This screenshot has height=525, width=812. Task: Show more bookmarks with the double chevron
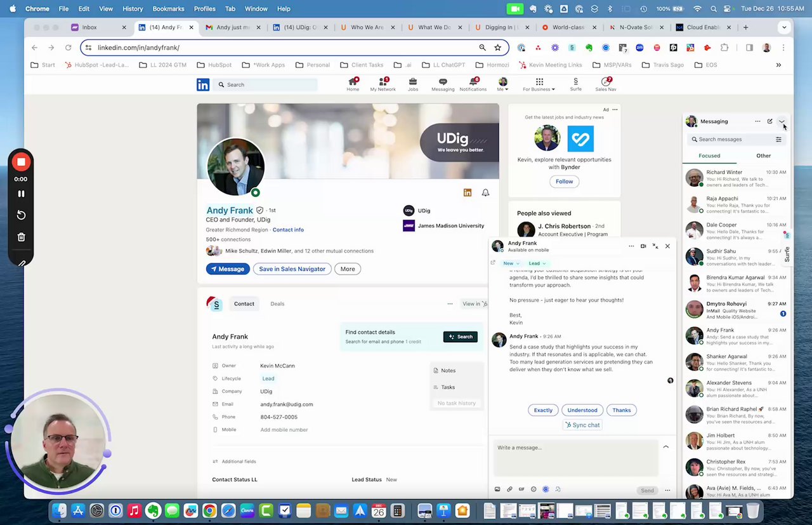pos(778,65)
